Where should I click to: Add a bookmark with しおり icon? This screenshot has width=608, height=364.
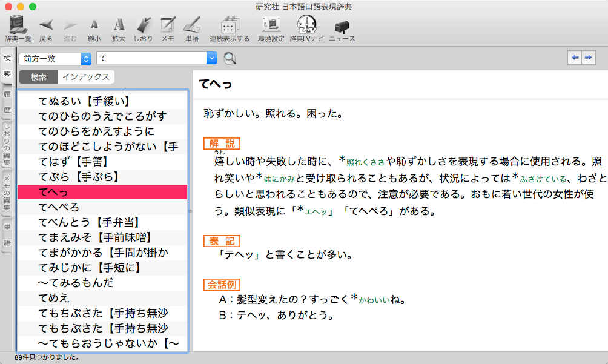pos(144,25)
